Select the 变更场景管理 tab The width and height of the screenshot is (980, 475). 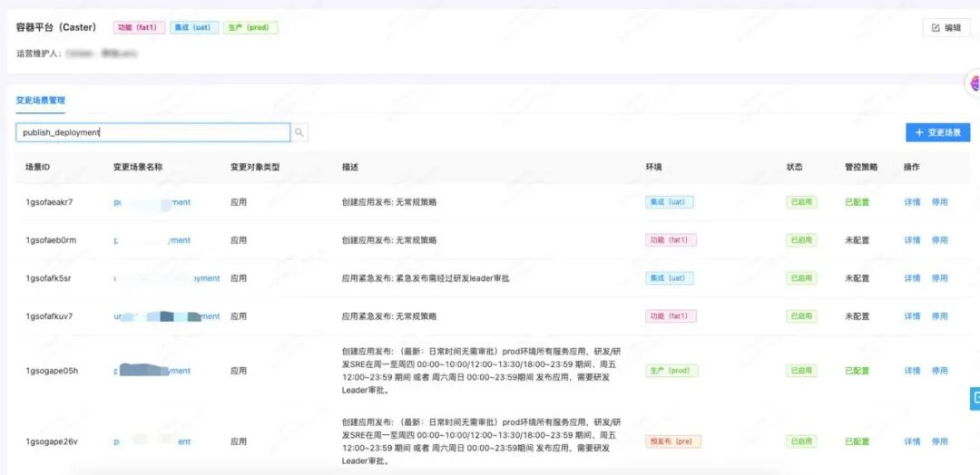pyautogui.click(x=41, y=100)
